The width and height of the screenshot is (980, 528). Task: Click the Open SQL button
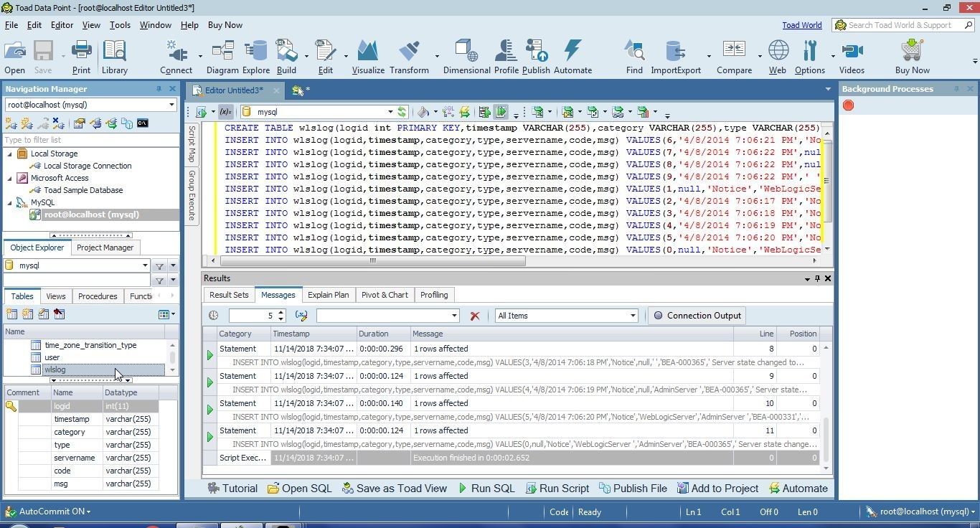tap(299, 489)
